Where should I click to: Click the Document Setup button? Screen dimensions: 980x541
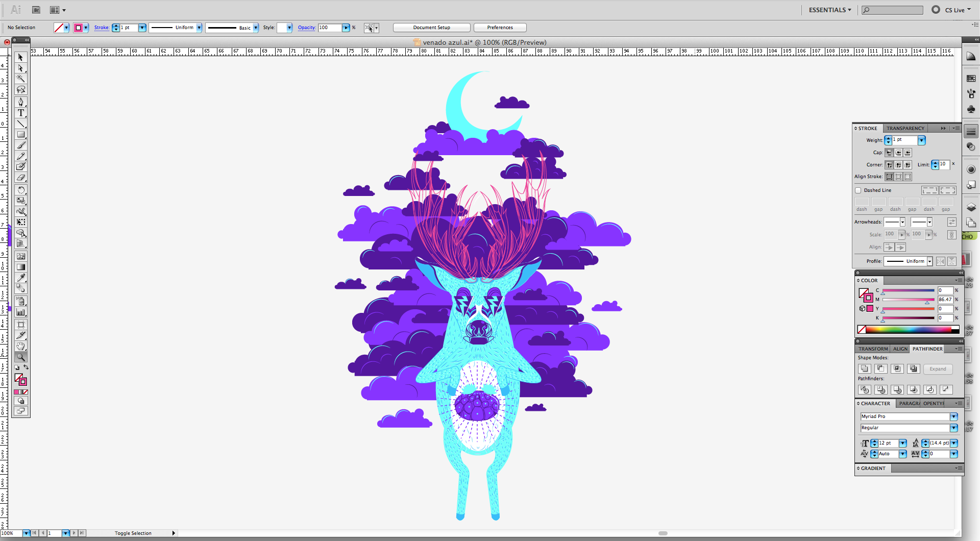(x=431, y=28)
